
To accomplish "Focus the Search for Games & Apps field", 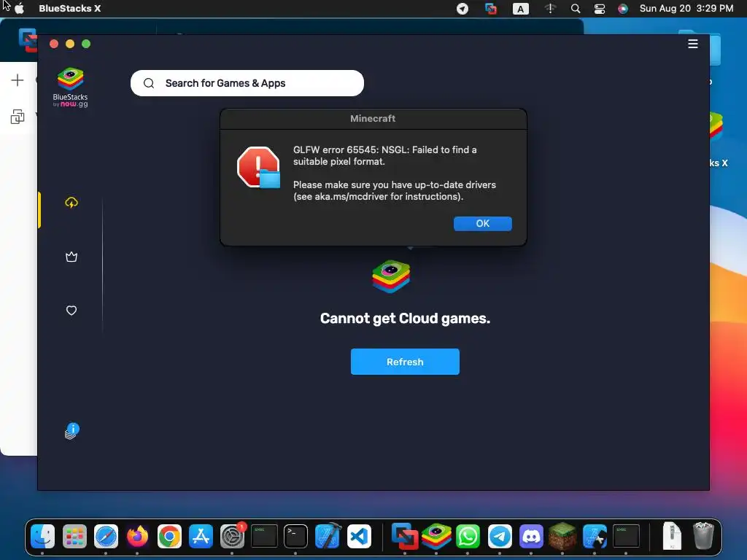I will pos(247,83).
